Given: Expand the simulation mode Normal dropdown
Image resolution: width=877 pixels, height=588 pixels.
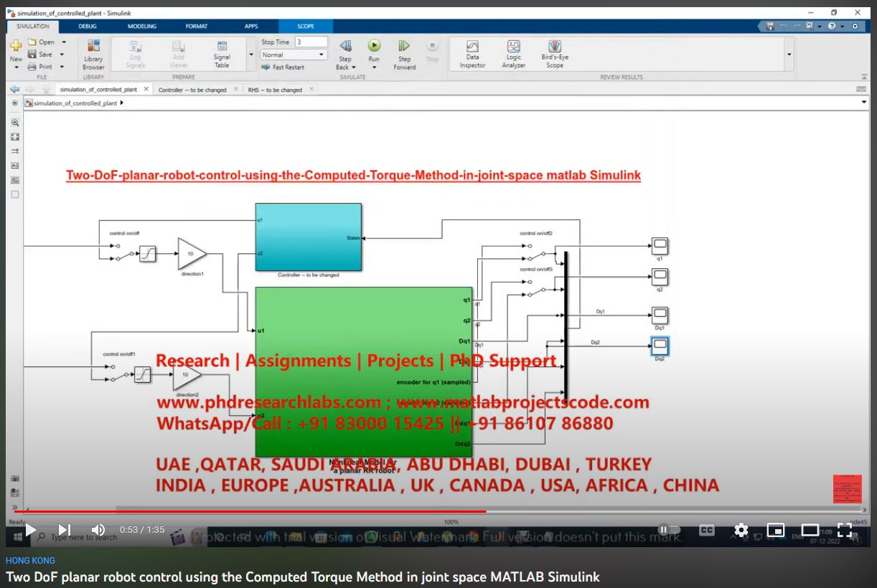Looking at the screenshot, I should pyautogui.click(x=322, y=55).
